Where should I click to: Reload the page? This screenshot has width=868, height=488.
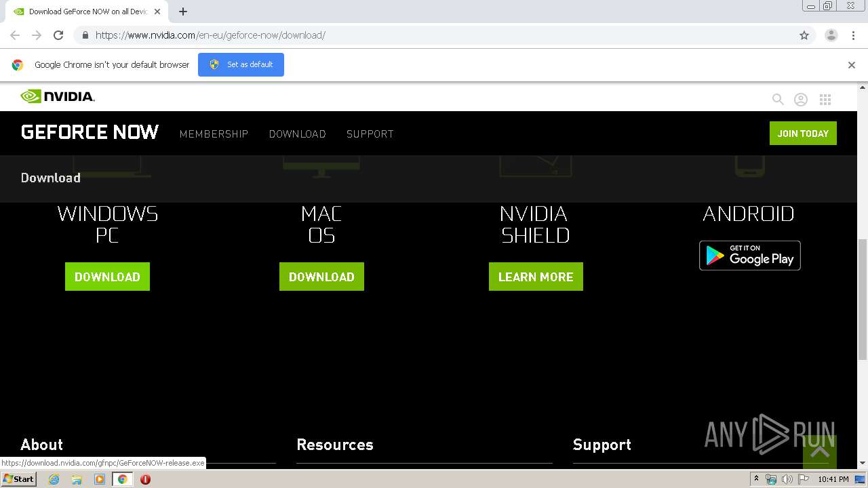(58, 35)
